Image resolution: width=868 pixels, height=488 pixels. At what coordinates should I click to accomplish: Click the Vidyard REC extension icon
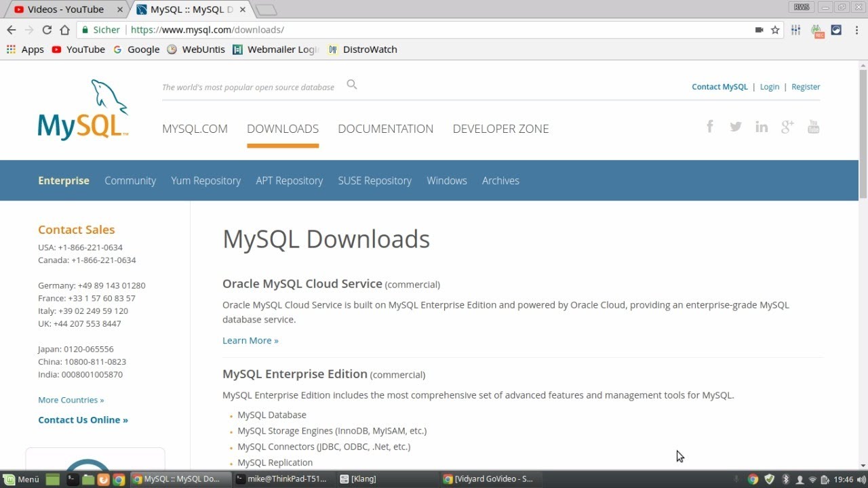tap(817, 30)
